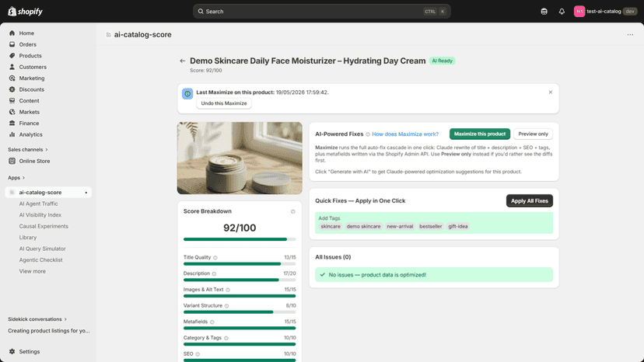Click the Title Quality progress bar
This screenshot has width=644, height=362.
point(240,264)
